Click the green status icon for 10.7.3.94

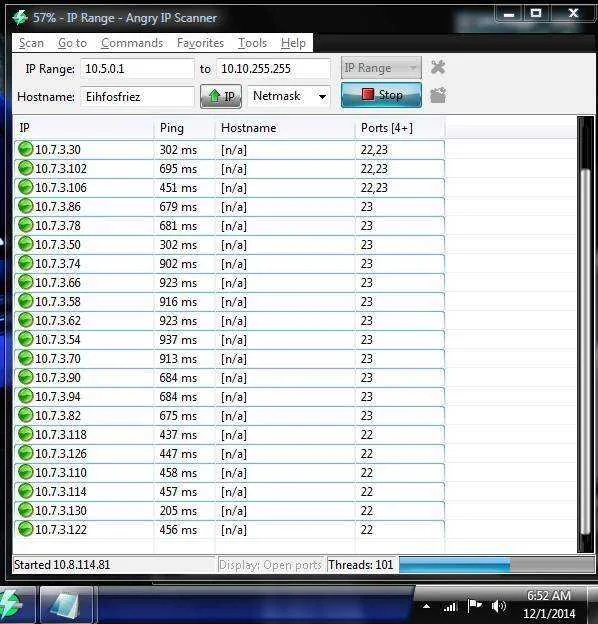coord(25,396)
